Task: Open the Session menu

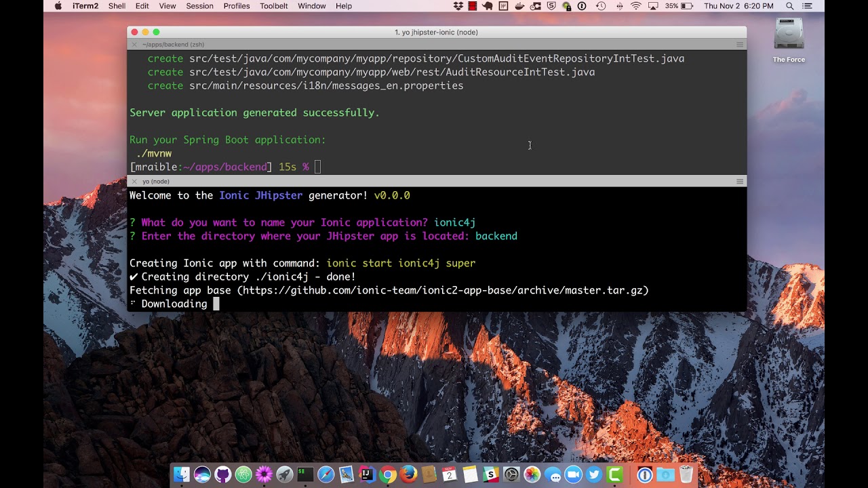Action: click(x=200, y=6)
